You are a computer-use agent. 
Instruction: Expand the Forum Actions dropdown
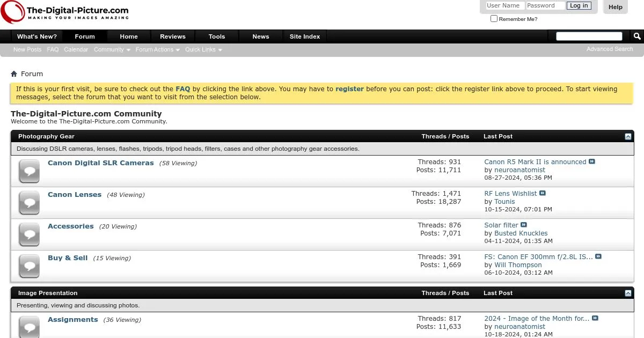click(157, 49)
